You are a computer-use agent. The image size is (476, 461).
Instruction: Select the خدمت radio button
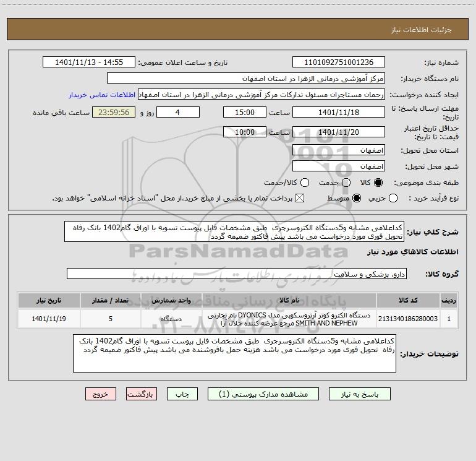click(346, 183)
